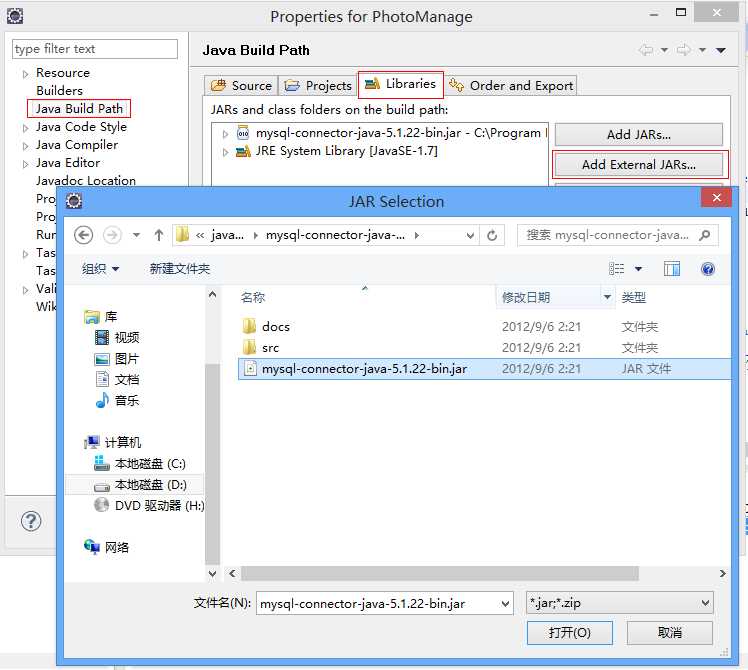
Task: Close the JAR Selection dialog
Action: (716, 198)
